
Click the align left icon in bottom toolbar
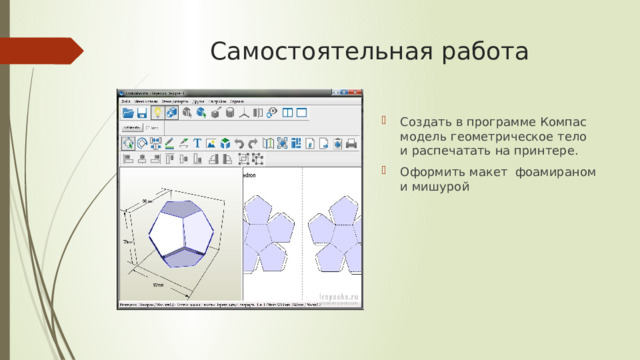click(x=128, y=159)
